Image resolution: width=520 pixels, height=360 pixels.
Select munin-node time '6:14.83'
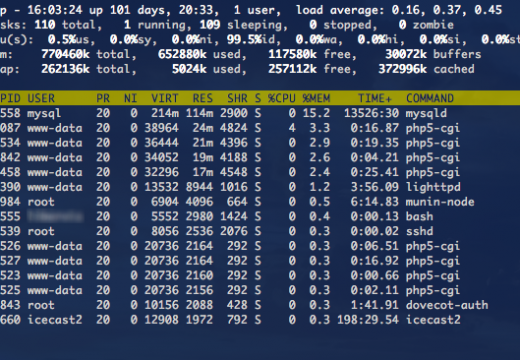(375, 202)
